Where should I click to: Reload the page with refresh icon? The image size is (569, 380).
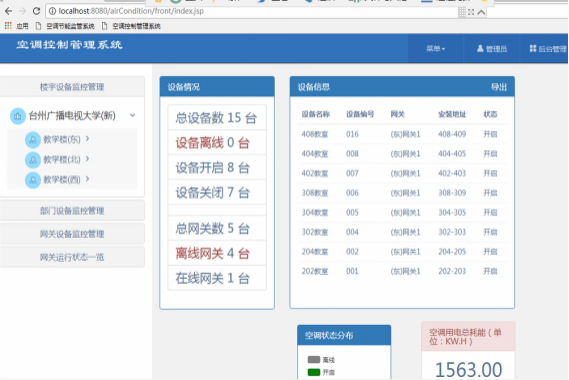[36, 11]
